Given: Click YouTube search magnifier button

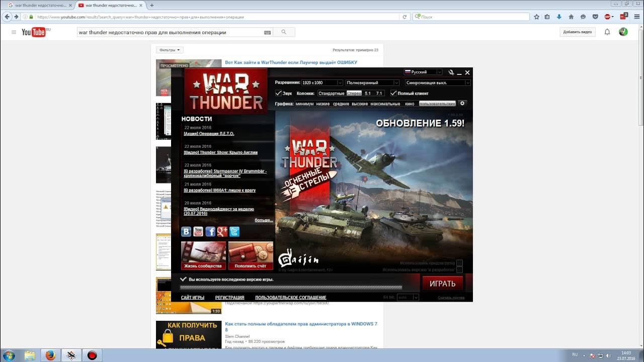Looking at the screenshot, I should 284,32.
